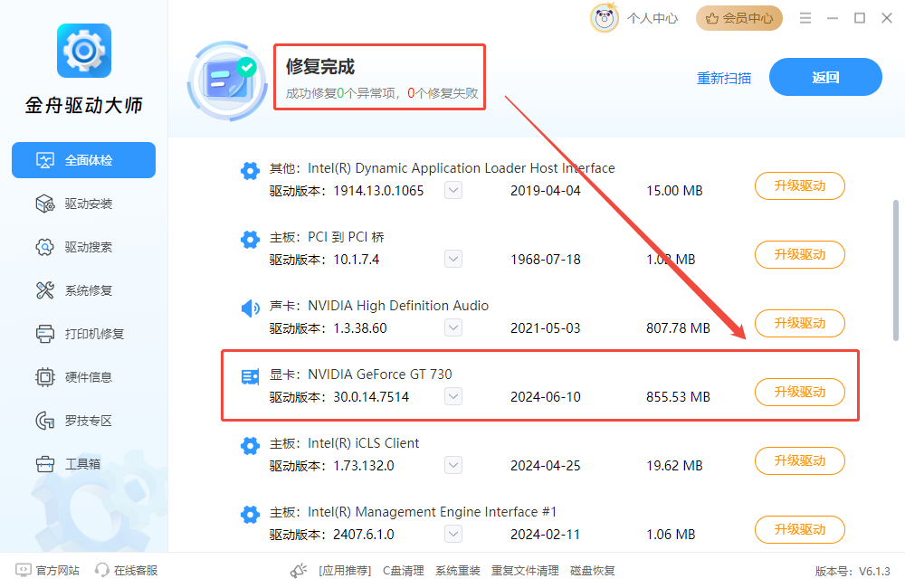Click the [应用推荐] footer label
The width and height of the screenshot is (905, 588).
tap(345, 571)
